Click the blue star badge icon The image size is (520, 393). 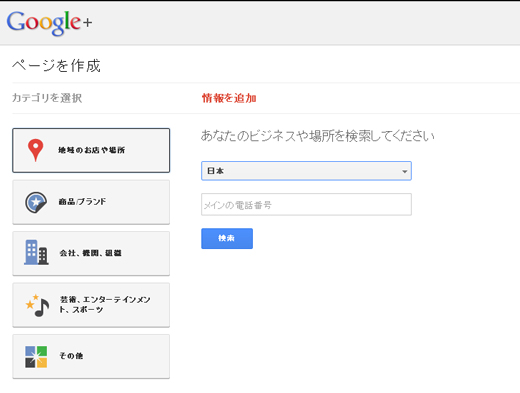pyautogui.click(x=36, y=202)
